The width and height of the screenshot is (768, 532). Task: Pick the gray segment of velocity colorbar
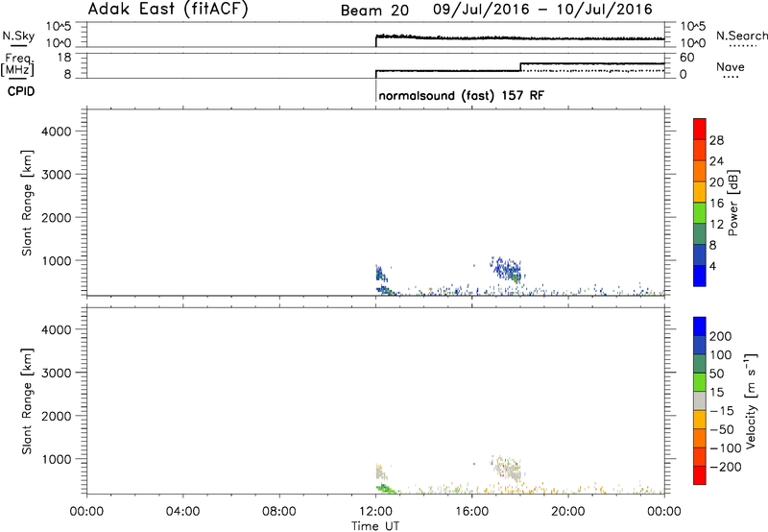point(700,401)
